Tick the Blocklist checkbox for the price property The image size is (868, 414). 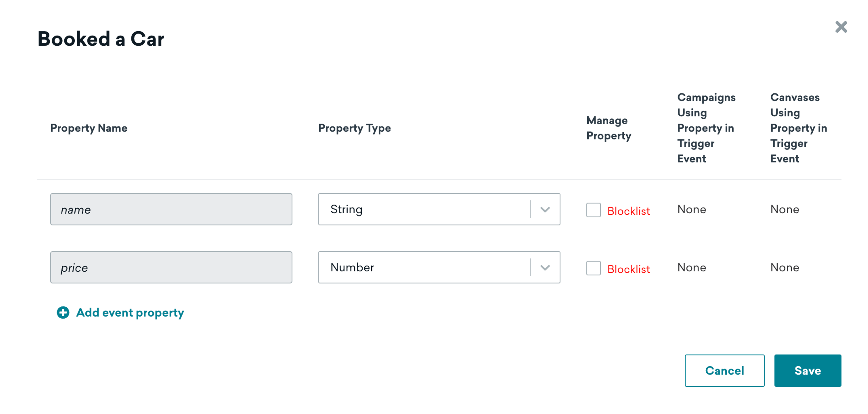pyautogui.click(x=593, y=268)
